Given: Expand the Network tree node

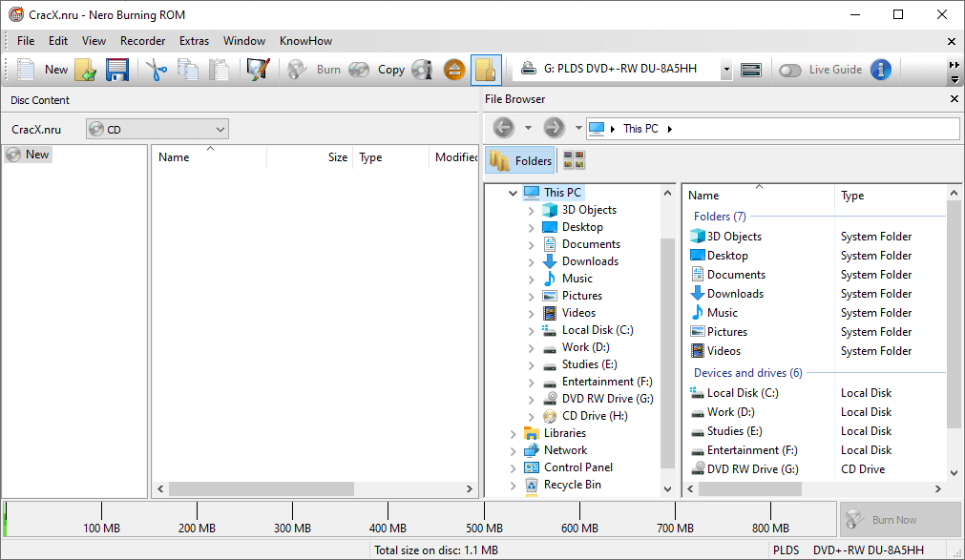Looking at the screenshot, I should 513,451.
